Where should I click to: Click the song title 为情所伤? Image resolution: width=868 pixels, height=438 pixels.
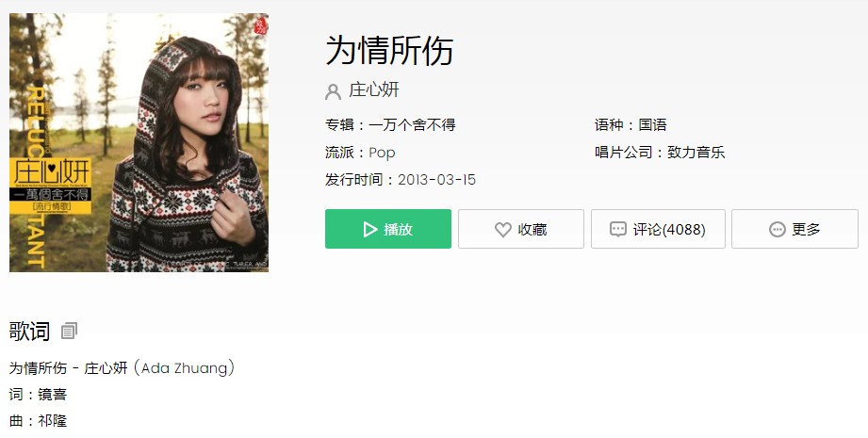[x=389, y=50]
